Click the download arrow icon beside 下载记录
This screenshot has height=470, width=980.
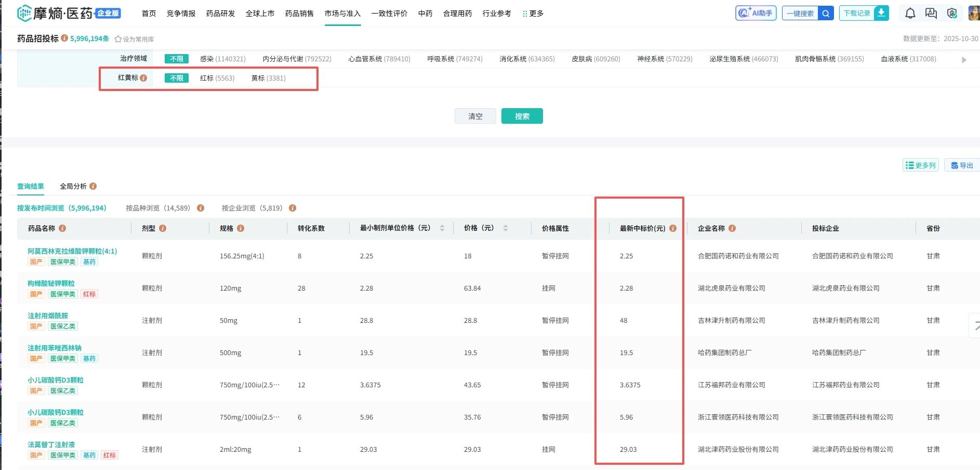(881, 13)
